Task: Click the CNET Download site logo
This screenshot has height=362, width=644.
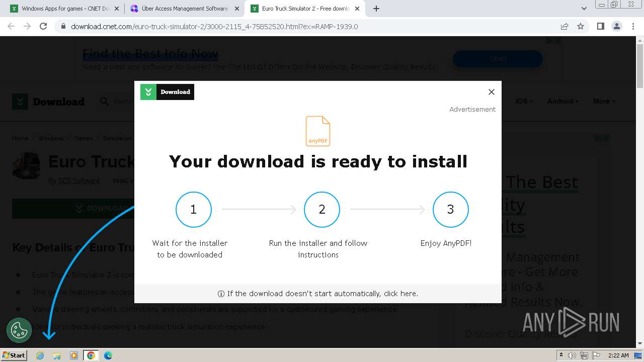Action: [48, 102]
